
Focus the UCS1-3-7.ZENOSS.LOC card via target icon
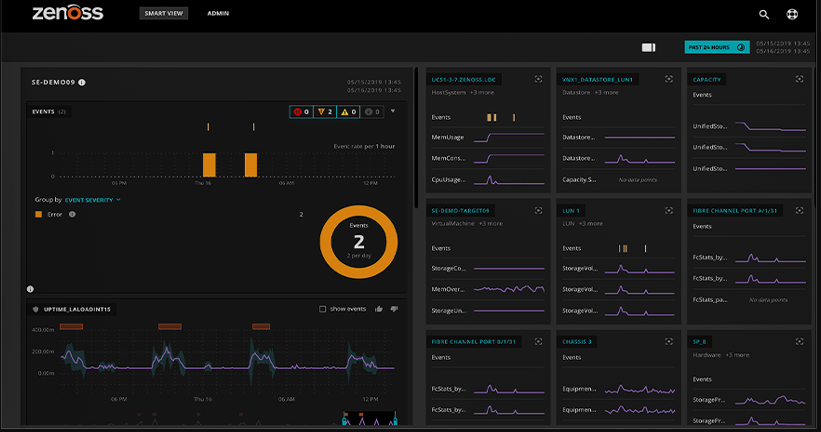539,79
